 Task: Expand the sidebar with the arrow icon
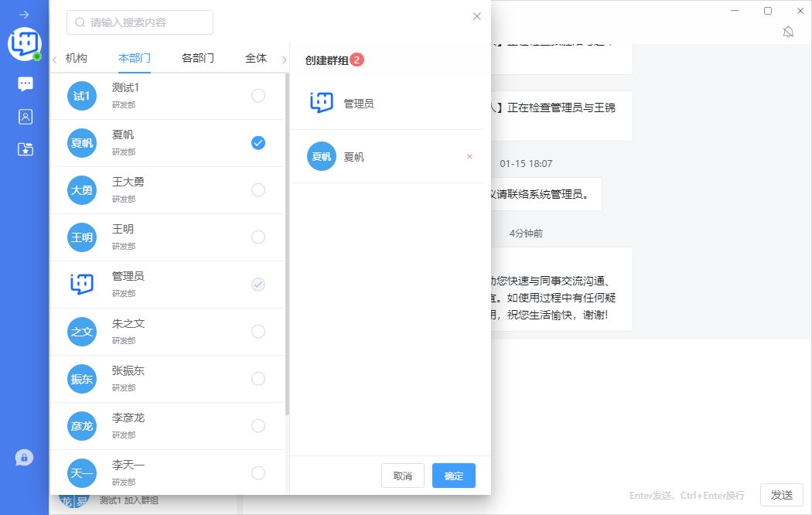[24, 15]
